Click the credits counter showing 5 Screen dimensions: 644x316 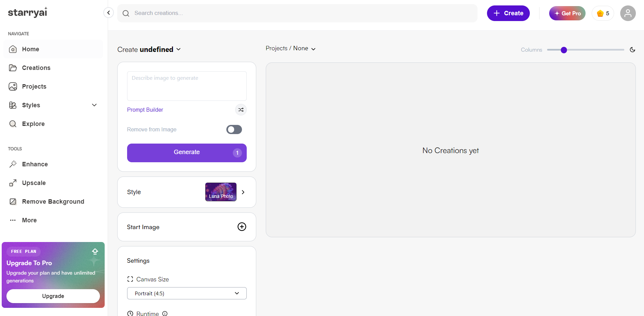pyautogui.click(x=603, y=13)
